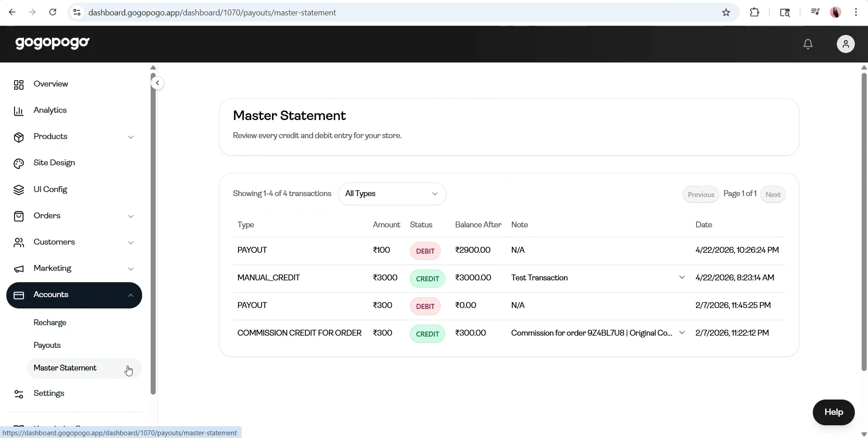Screen dimensions: 868x438
Task: Click the Settings sliders icon
Action: click(x=19, y=394)
